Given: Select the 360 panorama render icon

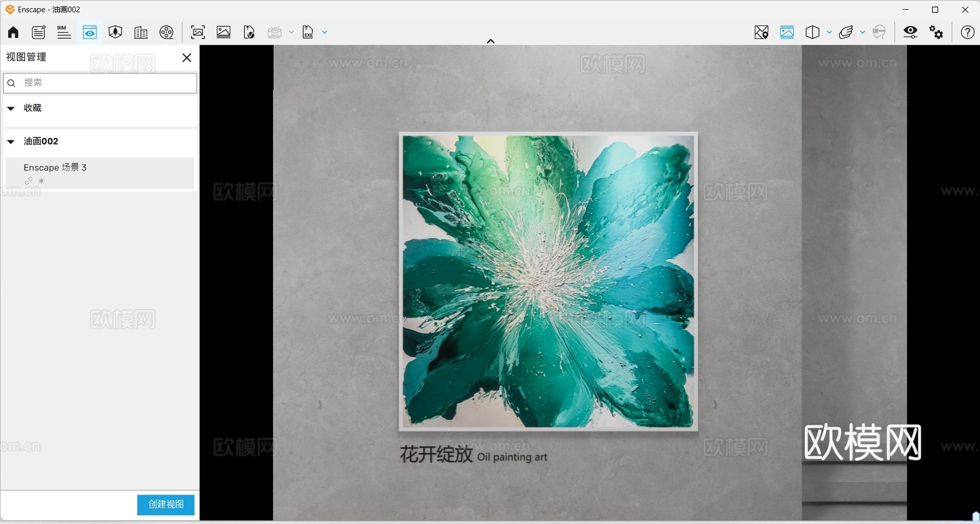Looking at the screenshot, I should click(275, 32).
